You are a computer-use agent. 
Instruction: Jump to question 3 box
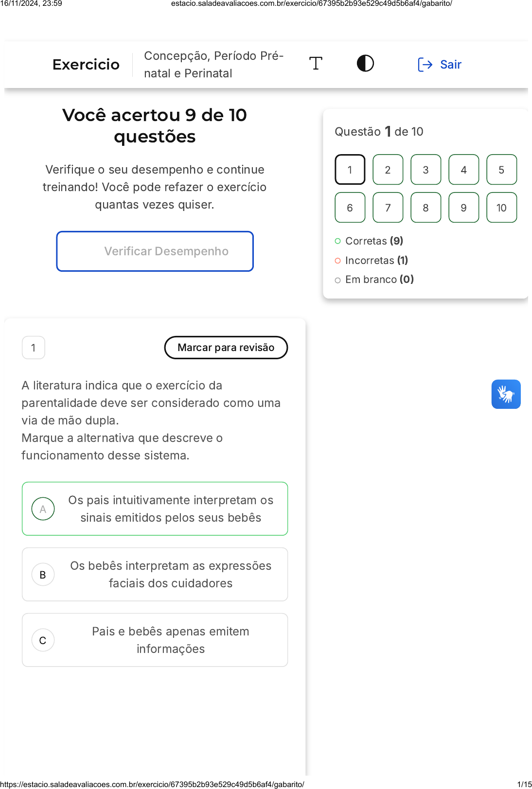426,170
